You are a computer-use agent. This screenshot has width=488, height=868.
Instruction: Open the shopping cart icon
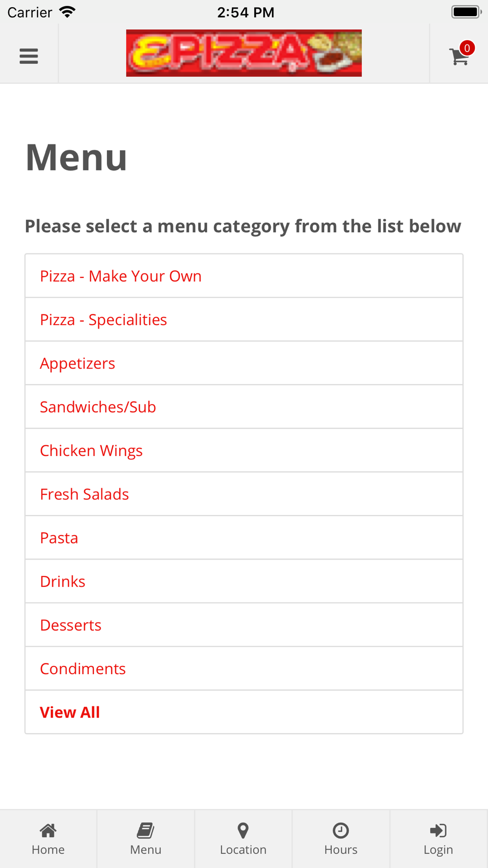(459, 57)
